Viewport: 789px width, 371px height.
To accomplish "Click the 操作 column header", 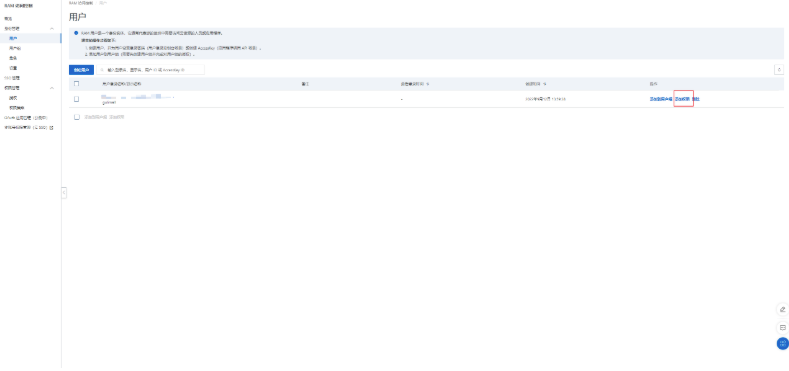I will pyautogui.click(x=653, y=84).
